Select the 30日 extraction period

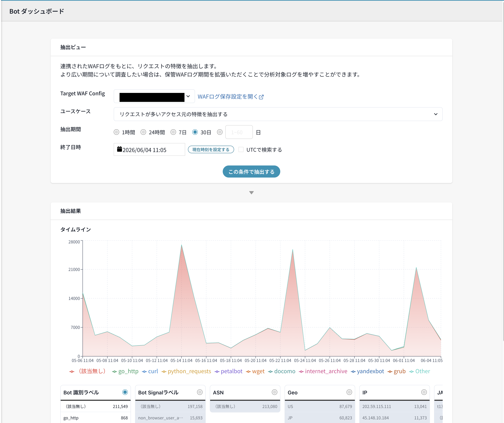pyautogui.click(x=195, y=132)
